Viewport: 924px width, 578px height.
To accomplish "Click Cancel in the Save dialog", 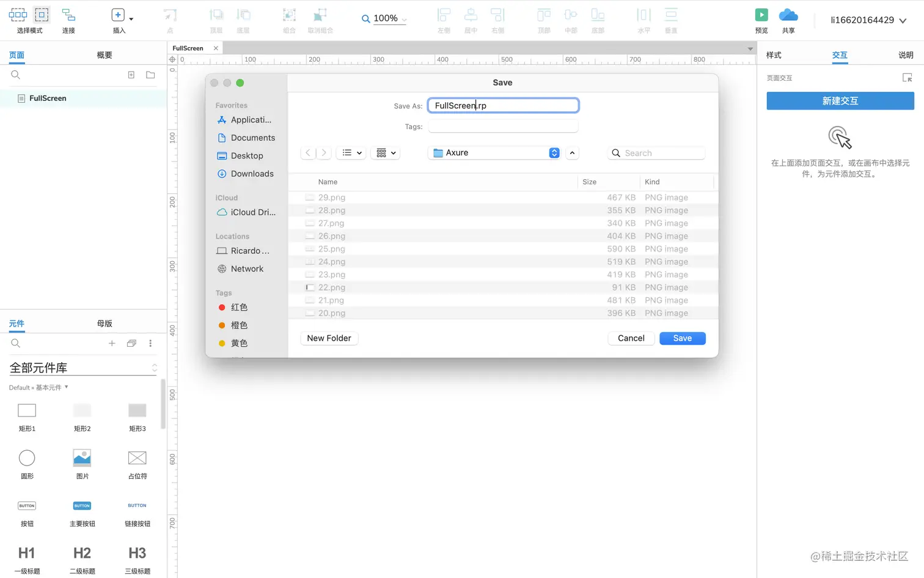I will tap(631, 338).
